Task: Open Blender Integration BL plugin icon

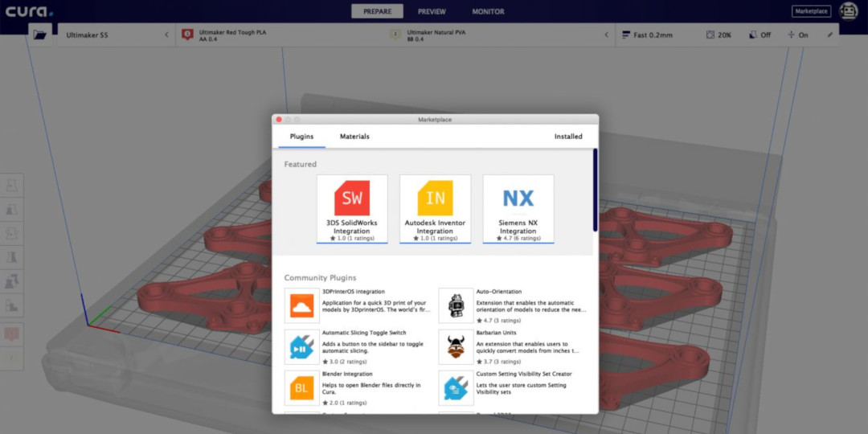Action: click(301, 388)
